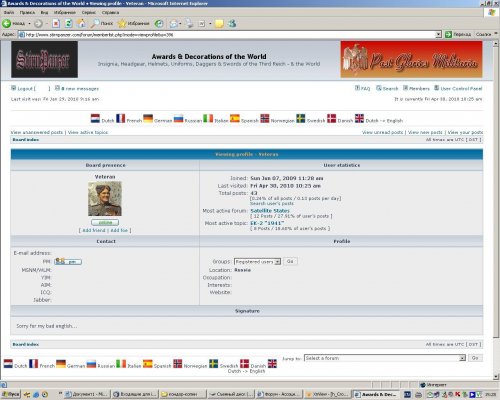Open the Сервис menu
The image size is (500, 400).
pyautogui.click(x=89, y=12)
